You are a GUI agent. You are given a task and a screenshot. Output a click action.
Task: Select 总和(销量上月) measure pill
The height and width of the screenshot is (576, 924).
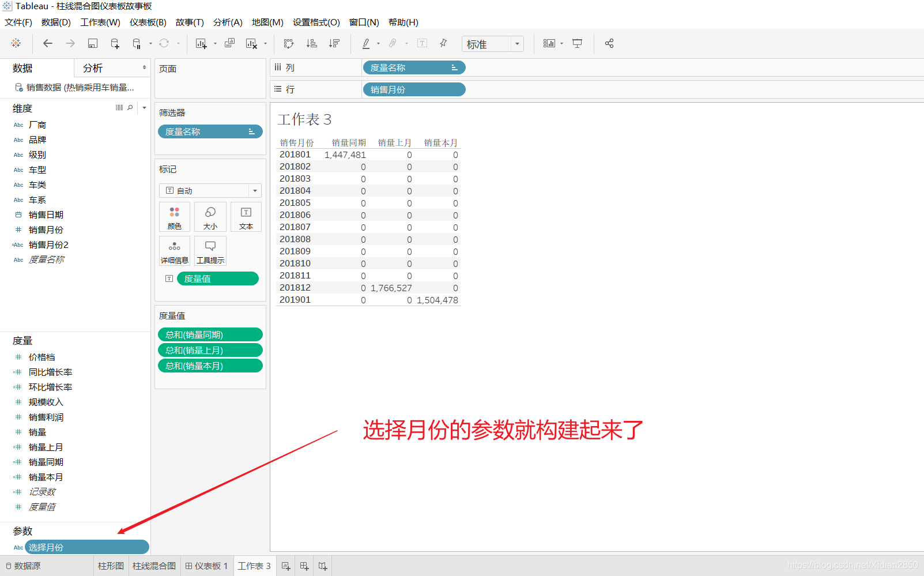click(x=210, y=350)
